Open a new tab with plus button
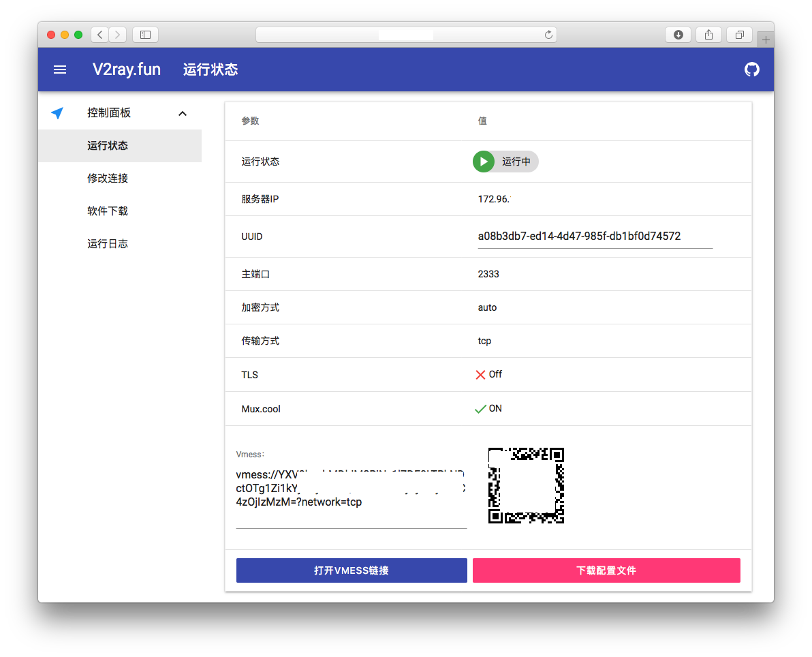The width and height of the screenshot is (812, 657). tap(766, 40)
